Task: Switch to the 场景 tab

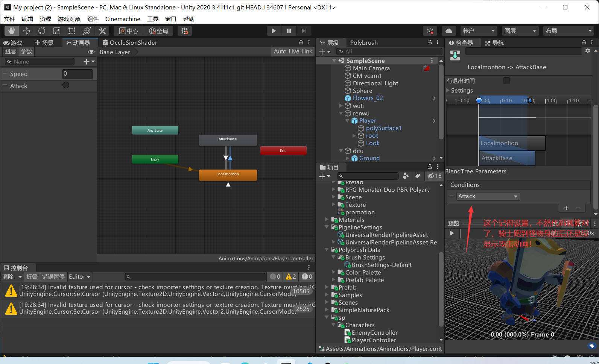Action: coord(44,43)
